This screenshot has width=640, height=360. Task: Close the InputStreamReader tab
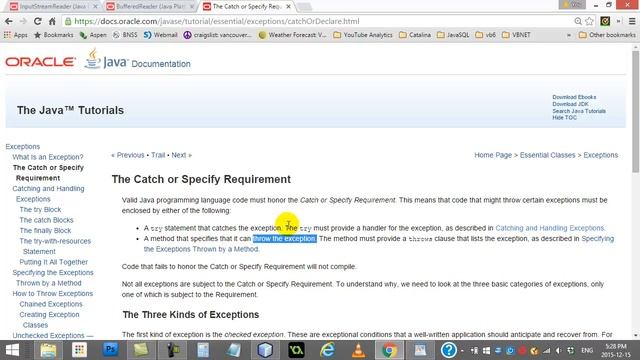tap(95, 7)
